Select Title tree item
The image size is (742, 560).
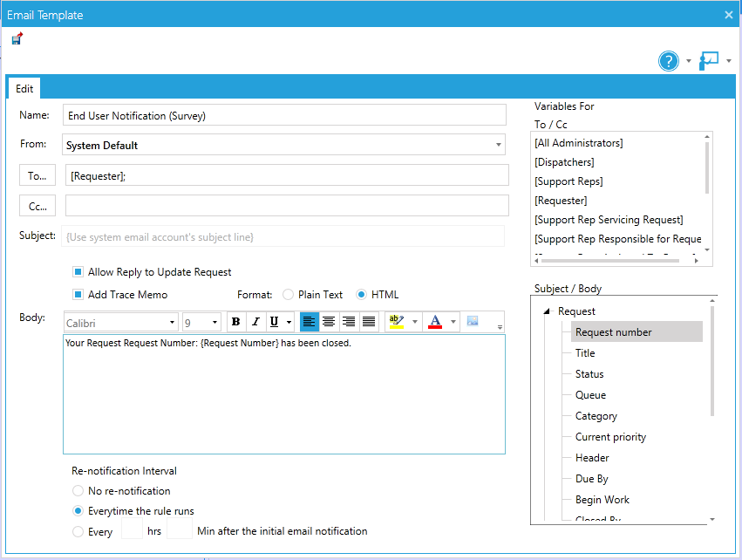click(x=585, y=352)
